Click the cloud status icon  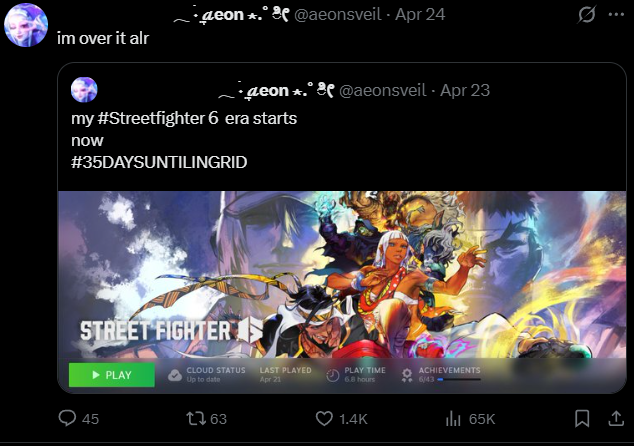pos(175,375)
